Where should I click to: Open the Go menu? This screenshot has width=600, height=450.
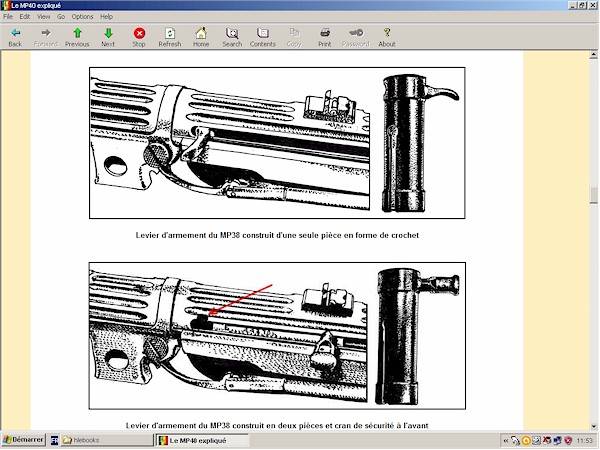(61, 16)
